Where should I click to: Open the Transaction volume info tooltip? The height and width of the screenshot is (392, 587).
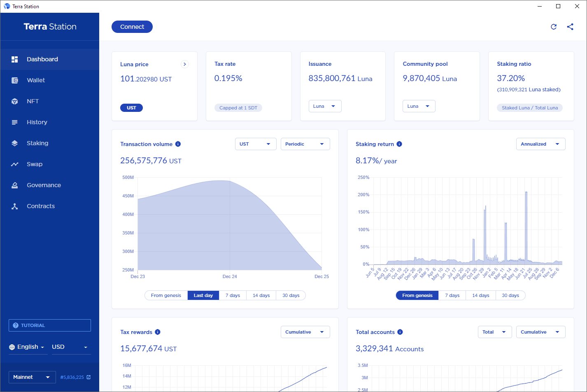click(x=178, y=144)
